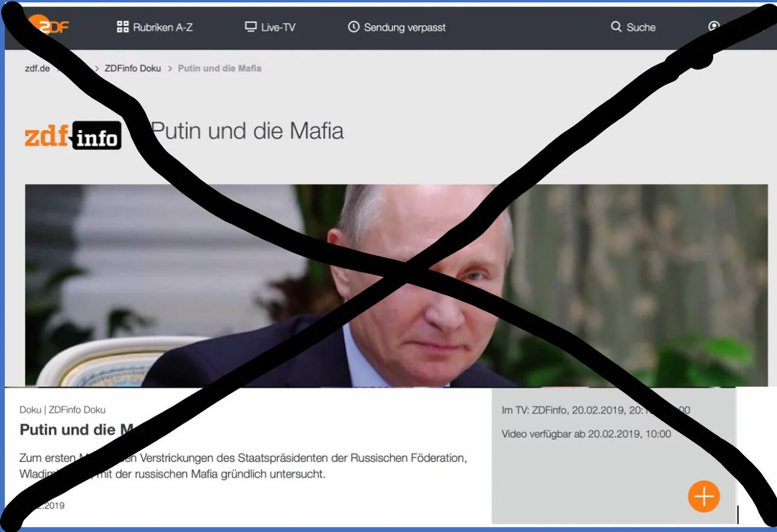
Task: Click the Doku | ZDFinfo Doku label
Action: [x=63, y=410]
